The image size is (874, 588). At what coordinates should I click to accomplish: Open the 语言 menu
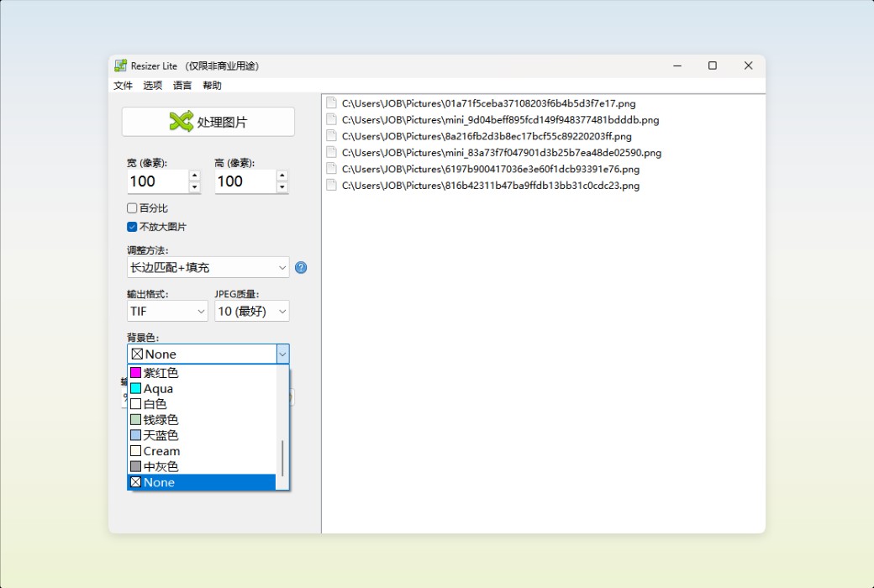click(182, 85)
